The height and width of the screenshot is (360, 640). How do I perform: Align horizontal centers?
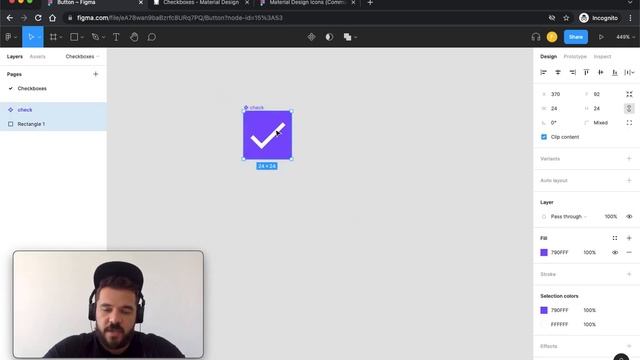[558, 72]
